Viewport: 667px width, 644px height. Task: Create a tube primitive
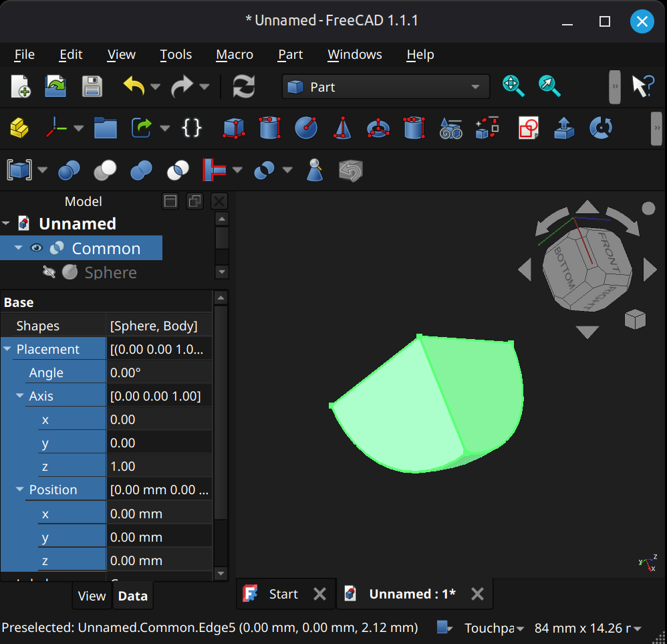pyautogui.click(x=414, y=128)
